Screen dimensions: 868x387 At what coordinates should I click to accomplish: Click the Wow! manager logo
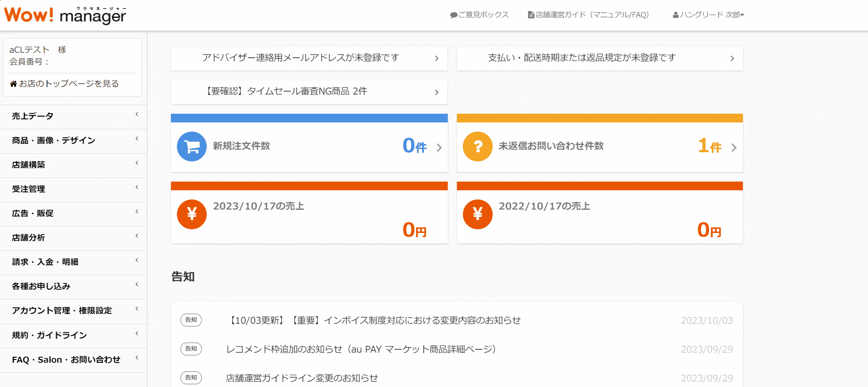65,15
